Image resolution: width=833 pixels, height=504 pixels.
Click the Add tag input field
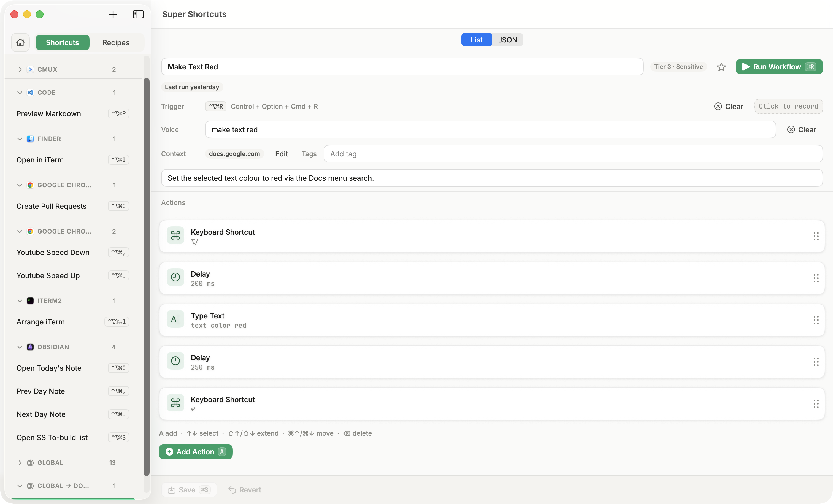tap(573, 154)
